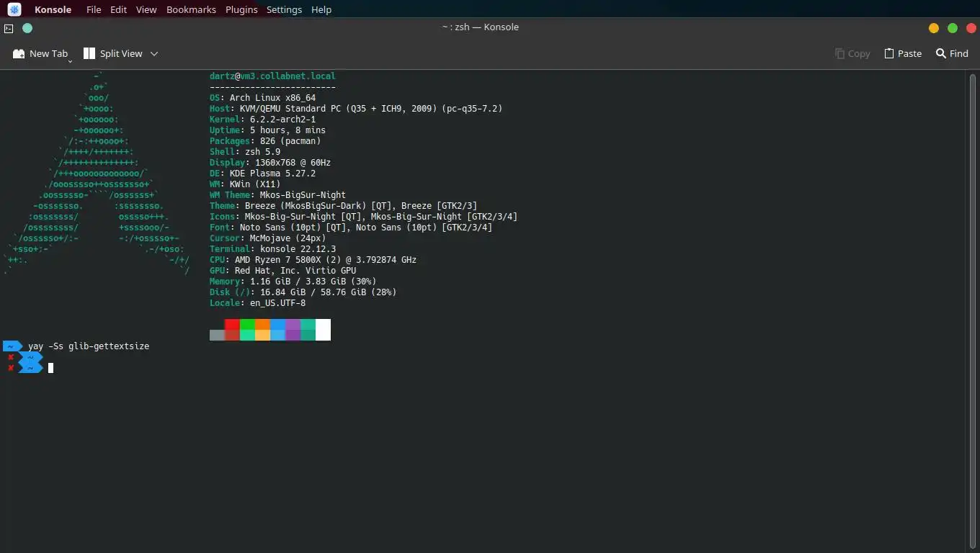Click the white color block in neofetch palette
This screenshot has width=980, height=553.
coord(323,330)
